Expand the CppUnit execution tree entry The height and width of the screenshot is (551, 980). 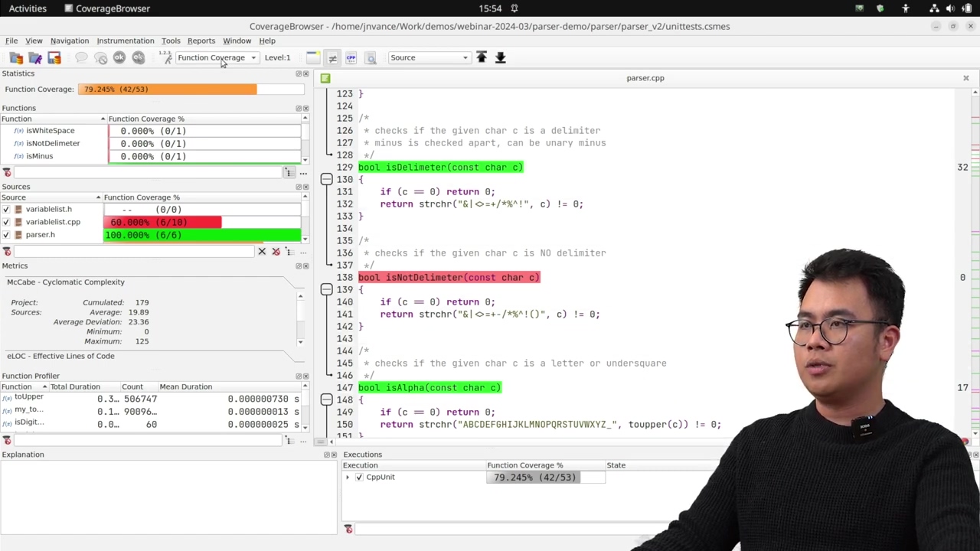coord(348,477)
